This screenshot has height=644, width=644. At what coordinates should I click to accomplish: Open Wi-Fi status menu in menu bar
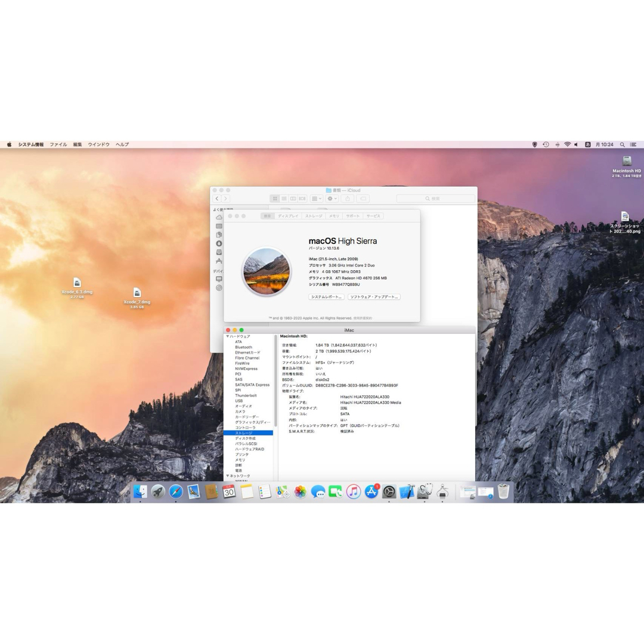(567, 144)
